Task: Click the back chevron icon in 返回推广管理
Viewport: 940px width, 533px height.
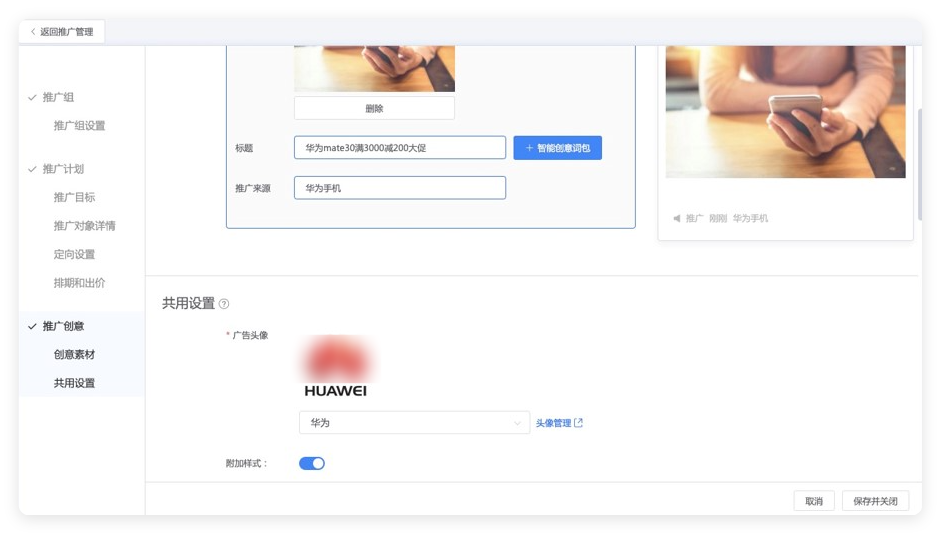Action: [33, 32]
